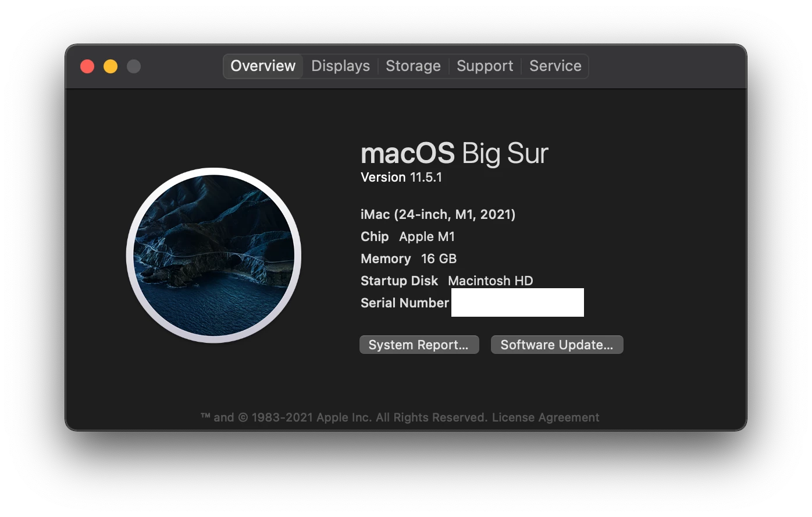812x517 pixels.
Task: Click the System Report... button
Action: (419, 345)
